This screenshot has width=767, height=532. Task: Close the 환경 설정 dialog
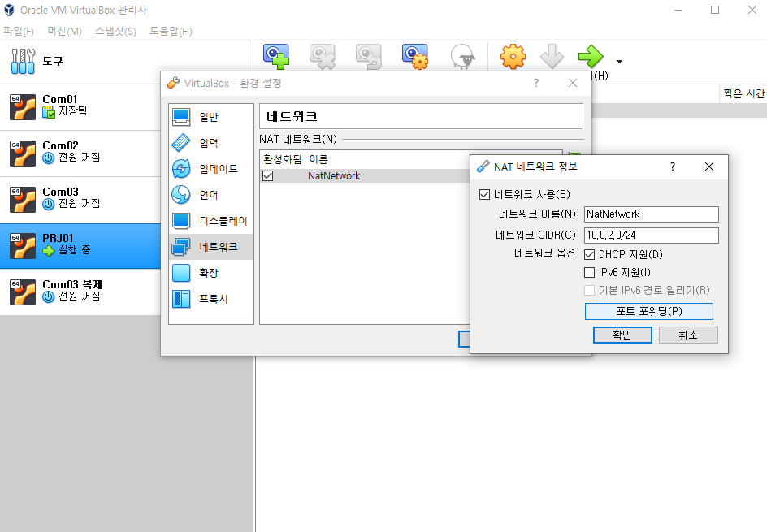[573, 83]
